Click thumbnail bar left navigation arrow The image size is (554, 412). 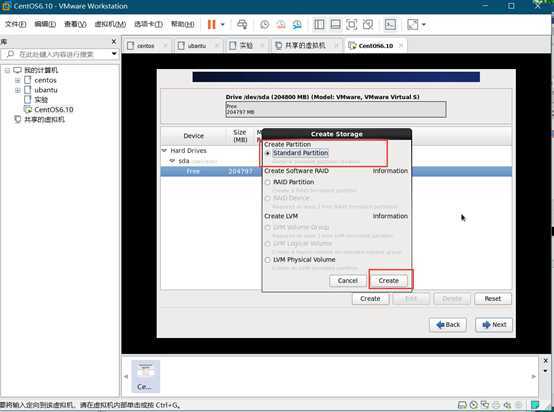[126, 377]
